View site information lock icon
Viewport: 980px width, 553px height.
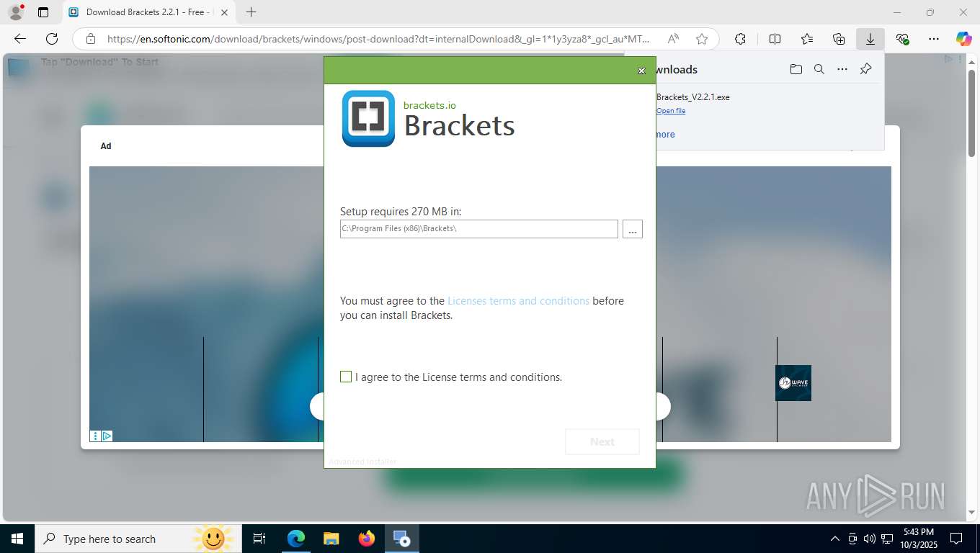click(x=90, y=39)
